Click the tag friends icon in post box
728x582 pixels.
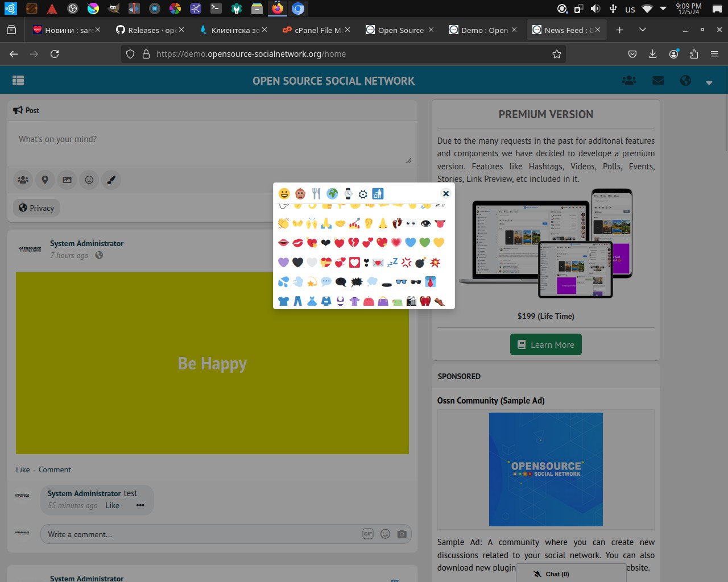[x=23, y=180]
